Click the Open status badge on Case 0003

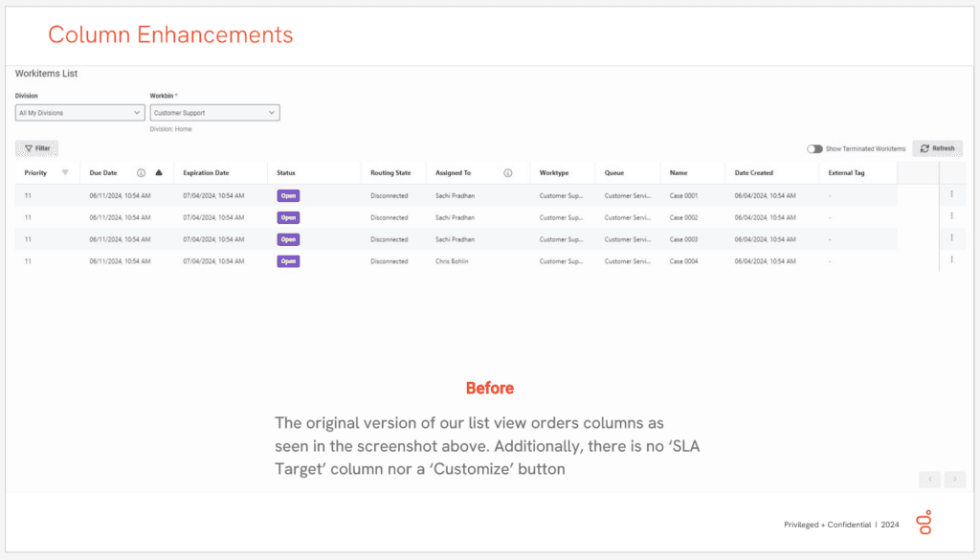(288, 238)
